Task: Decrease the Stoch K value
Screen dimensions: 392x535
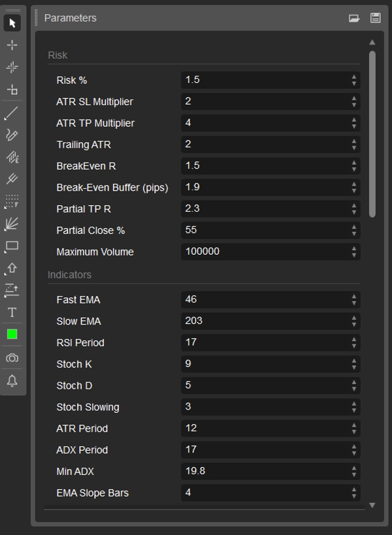Action: (x=354, y=368)
